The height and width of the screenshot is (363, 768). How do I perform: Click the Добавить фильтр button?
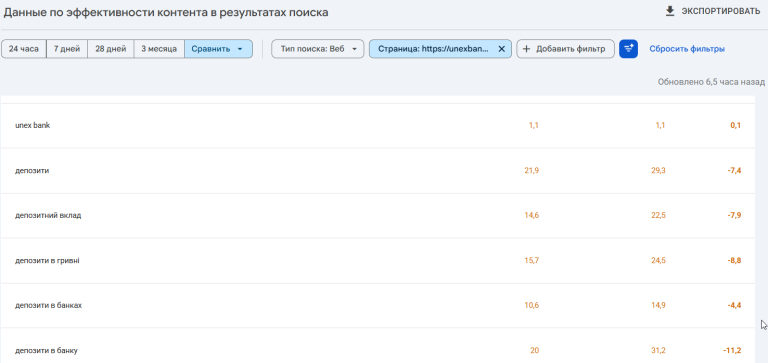[565, 49]
